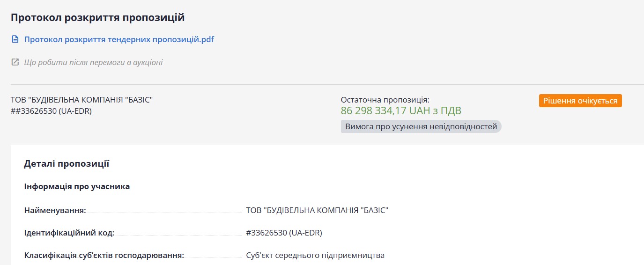Click the "Найменування:" field label

[55, 210]
